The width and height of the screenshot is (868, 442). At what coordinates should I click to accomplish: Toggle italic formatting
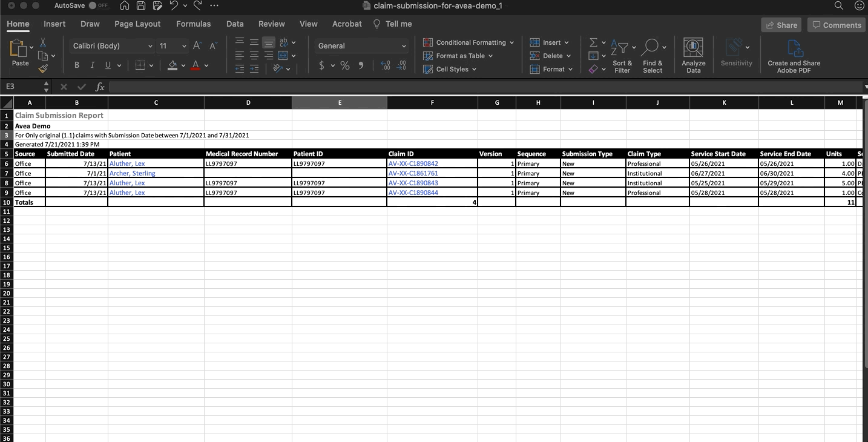[x=92, y=65]
